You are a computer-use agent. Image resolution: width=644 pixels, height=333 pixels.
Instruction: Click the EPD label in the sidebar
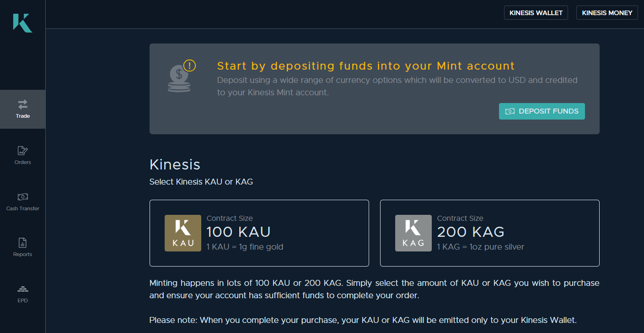click(23, 300)
